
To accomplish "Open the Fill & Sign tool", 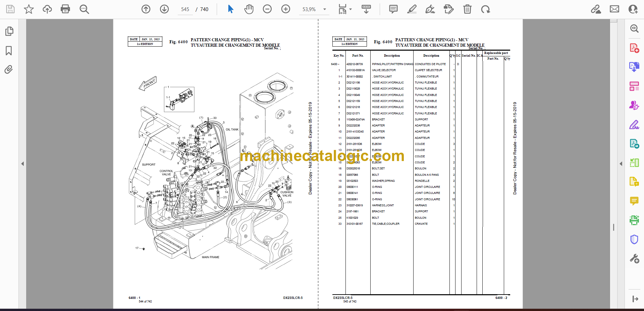I will pyautogui.click(x=634, y=124).
